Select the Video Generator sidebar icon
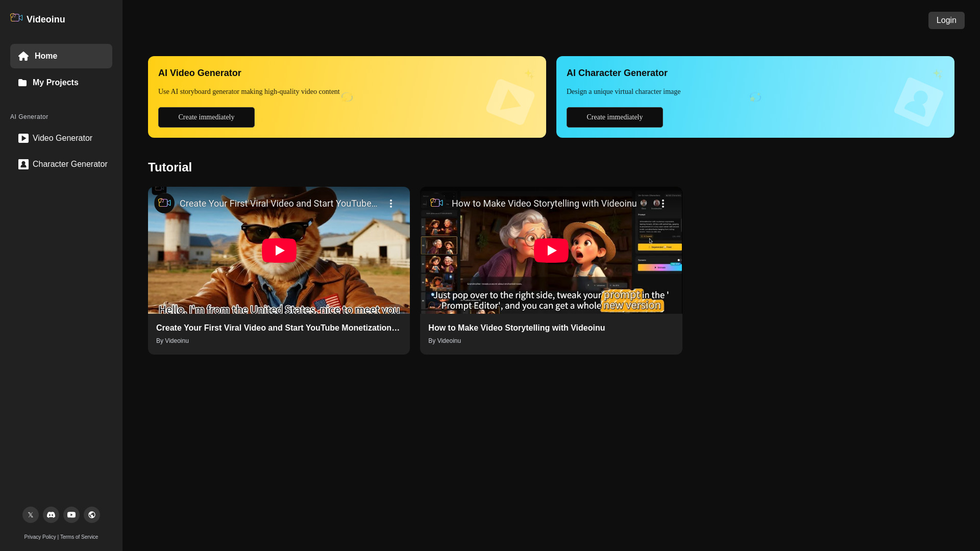Viewport: 980px width, 551px height. (x=23, y=138)
